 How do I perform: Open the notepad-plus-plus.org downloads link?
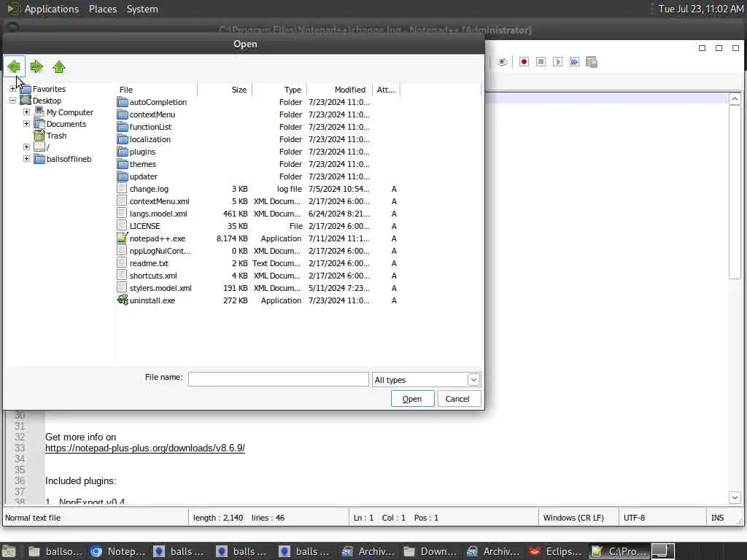point(145,448)
